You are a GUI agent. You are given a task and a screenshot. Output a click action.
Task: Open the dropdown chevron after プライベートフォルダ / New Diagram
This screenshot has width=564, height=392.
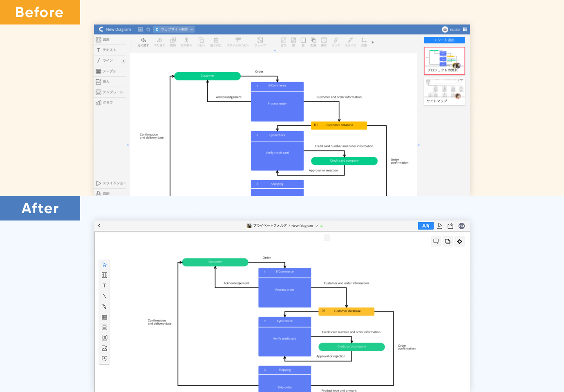[317, 226]
